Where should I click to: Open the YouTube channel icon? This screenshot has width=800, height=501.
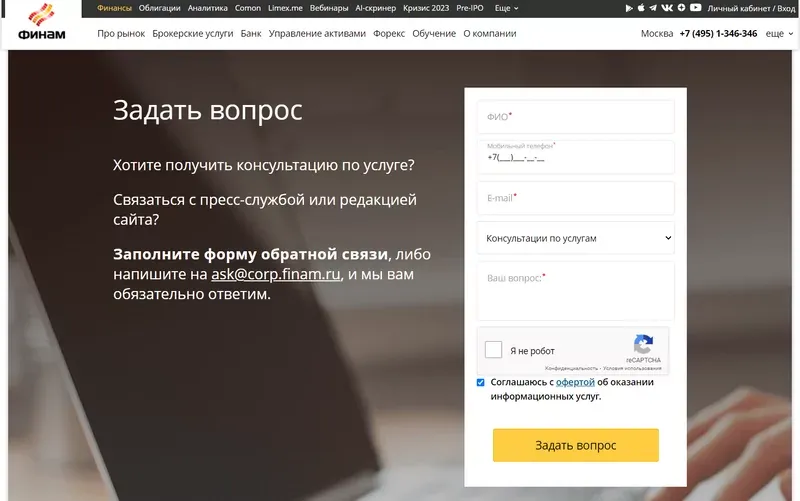(695, 8)
